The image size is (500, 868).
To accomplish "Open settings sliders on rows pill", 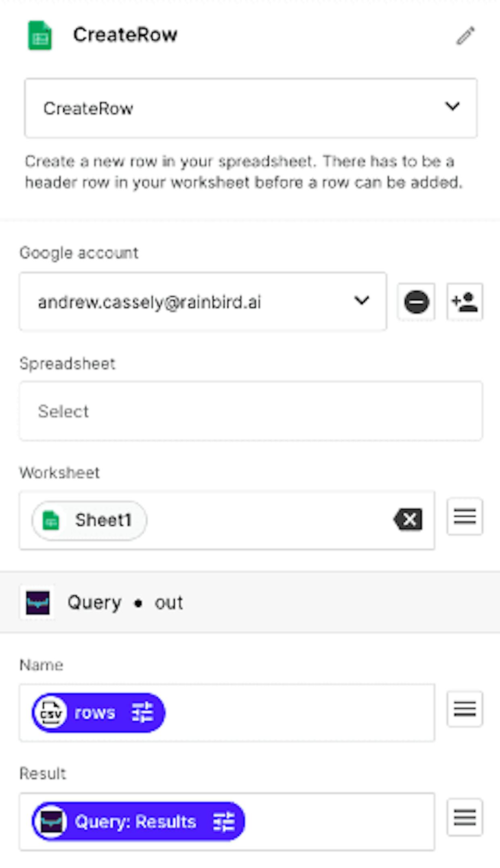I will 142,713.
